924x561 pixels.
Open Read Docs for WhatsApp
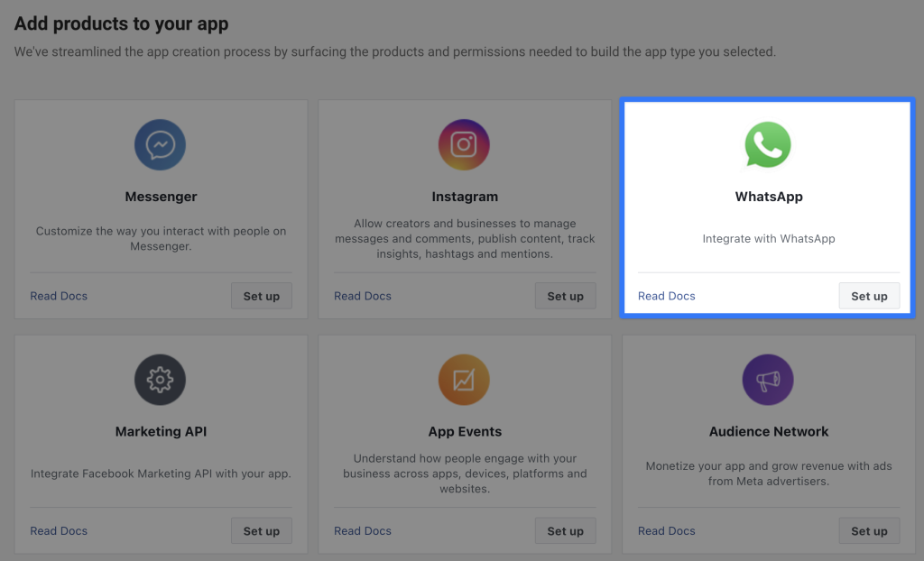(667, 296)
